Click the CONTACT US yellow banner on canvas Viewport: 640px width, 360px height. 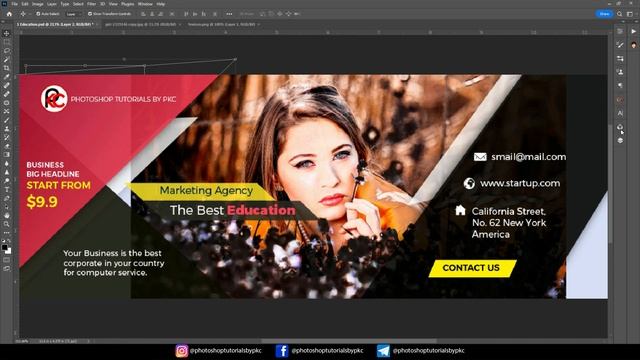point(472,268)
